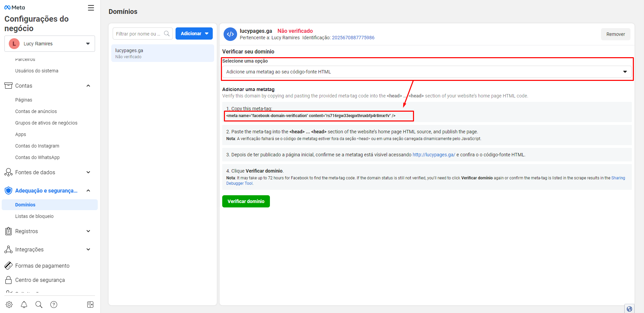Open the hamburger menu icon

(91, 8)
